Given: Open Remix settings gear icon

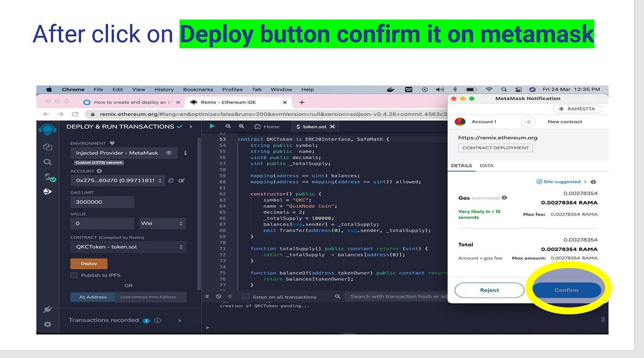Looking at the screenshot, I should click(47, 324).
